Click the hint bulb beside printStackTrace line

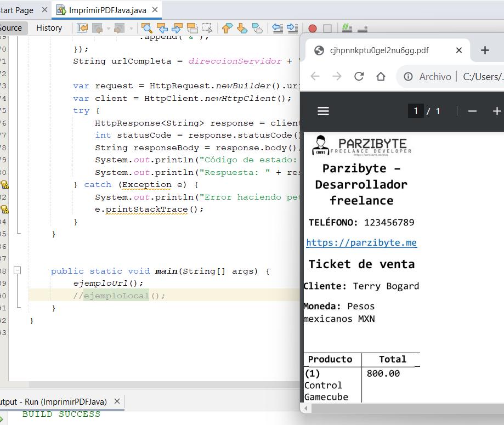pos(4,209)
